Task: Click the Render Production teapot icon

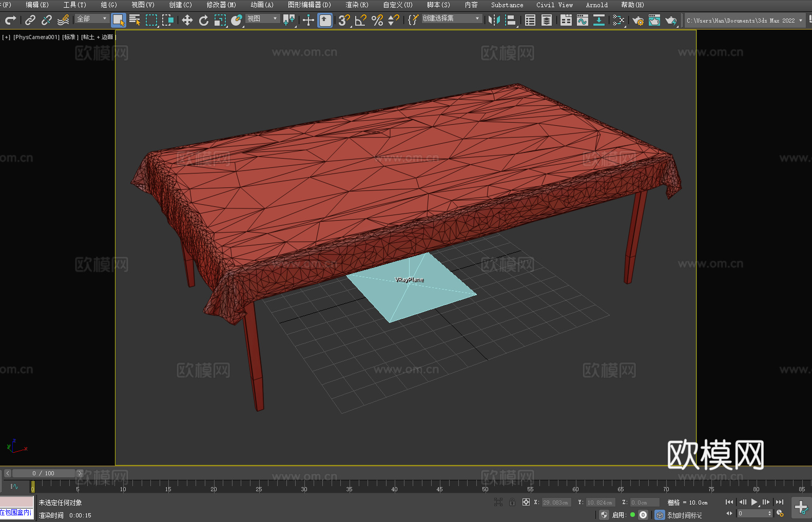Action: click(671, 20)
